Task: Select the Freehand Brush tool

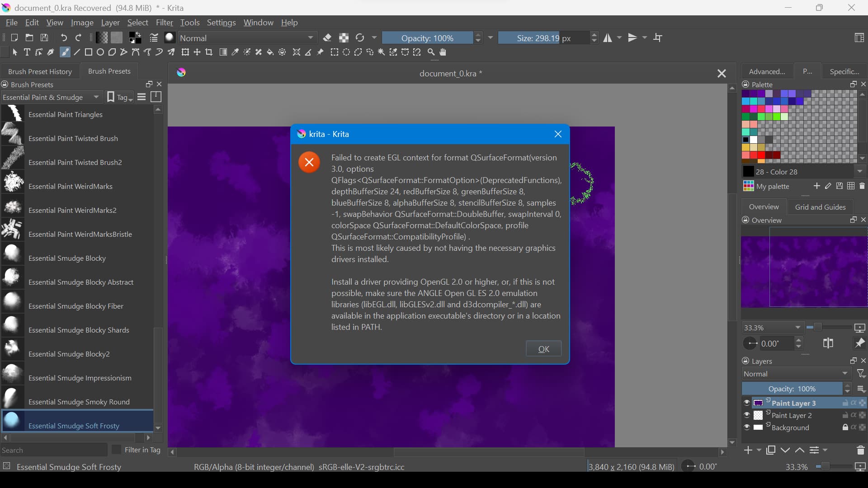Action: click(65, 52)
